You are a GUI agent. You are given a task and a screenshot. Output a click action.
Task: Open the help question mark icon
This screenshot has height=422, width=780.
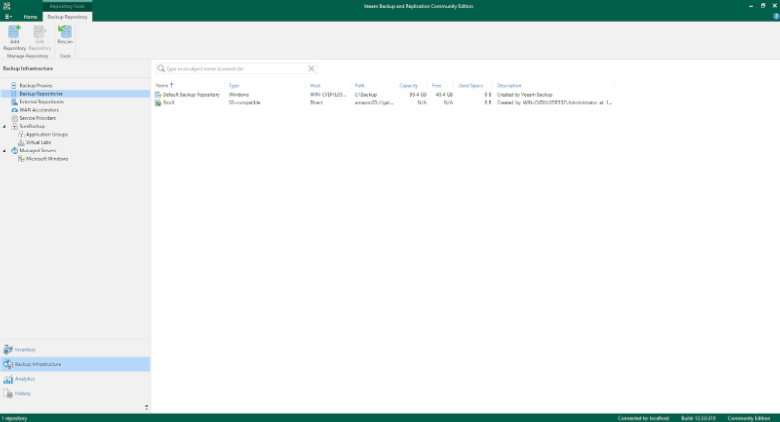776,16
